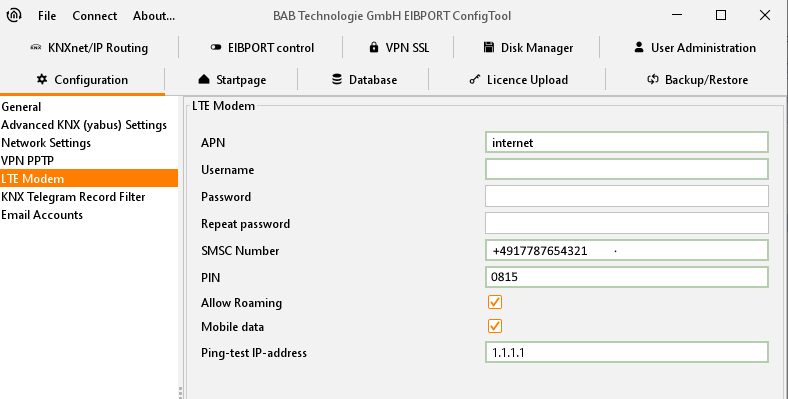788x399 pixels.
Task: Uncheck the Allow Roaming checkbox
Action: 495,302
